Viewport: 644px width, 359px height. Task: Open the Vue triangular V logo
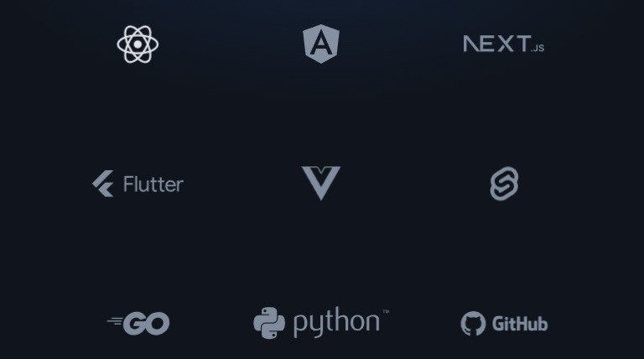(321, 182)
